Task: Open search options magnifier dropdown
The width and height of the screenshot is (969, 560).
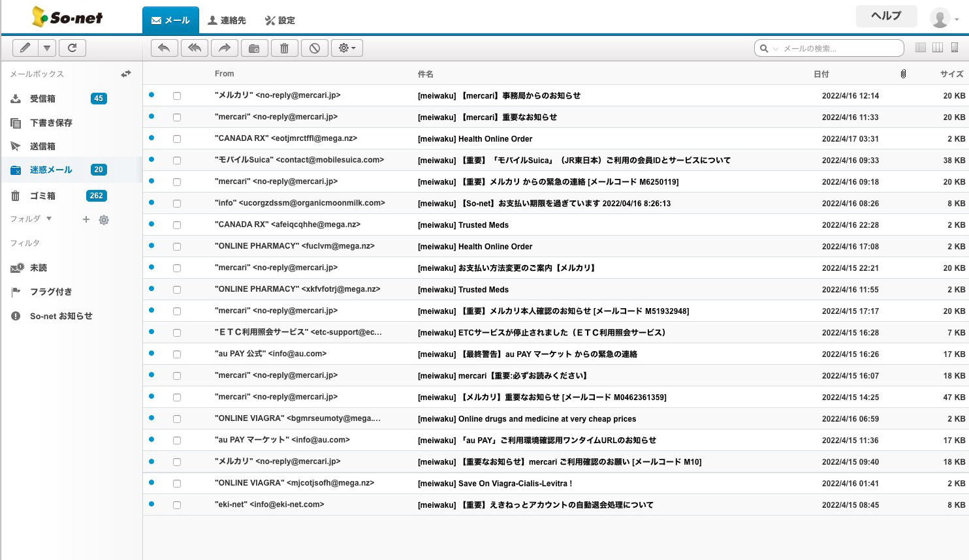Action: [x=769, y=48]
